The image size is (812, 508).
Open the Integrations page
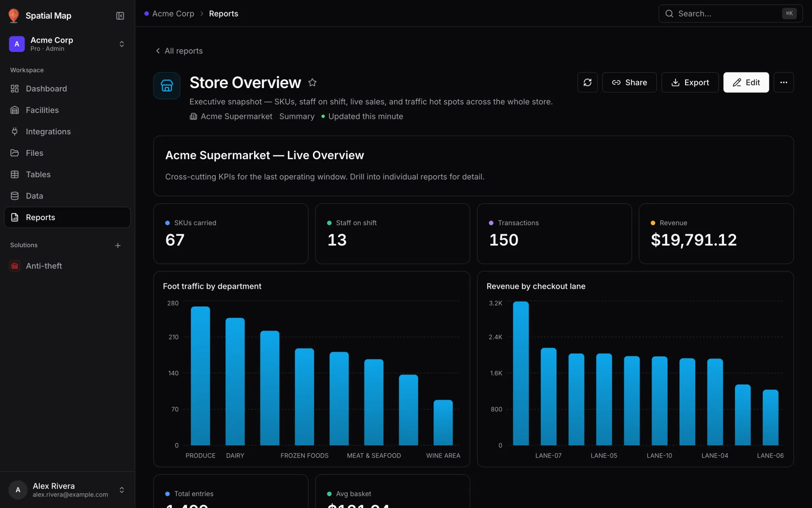[x=68, y=132]
